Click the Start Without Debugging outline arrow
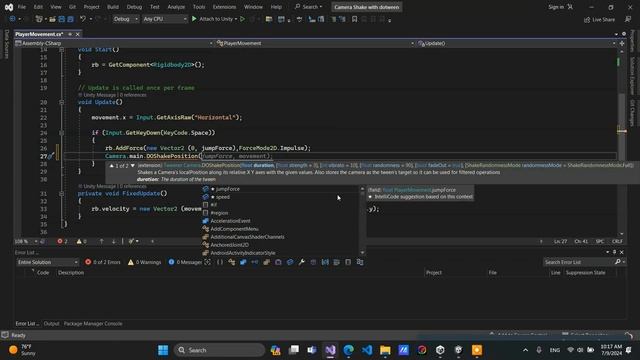The width and height of the screenshot is (640, 360). pyautogui.click(x=242, y=19)
